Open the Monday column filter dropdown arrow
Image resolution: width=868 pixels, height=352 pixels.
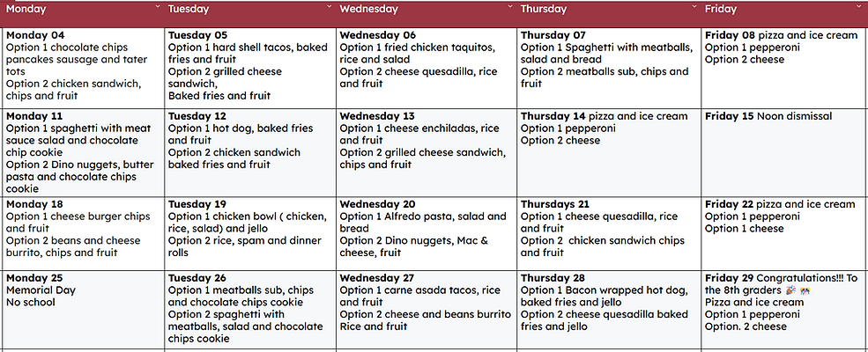tap(158, 7)
